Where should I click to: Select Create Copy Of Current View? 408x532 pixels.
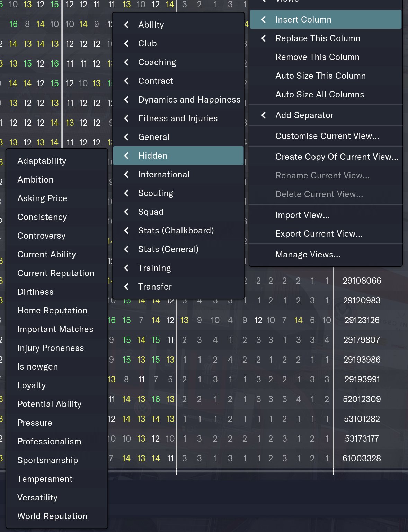click(337, 157)
